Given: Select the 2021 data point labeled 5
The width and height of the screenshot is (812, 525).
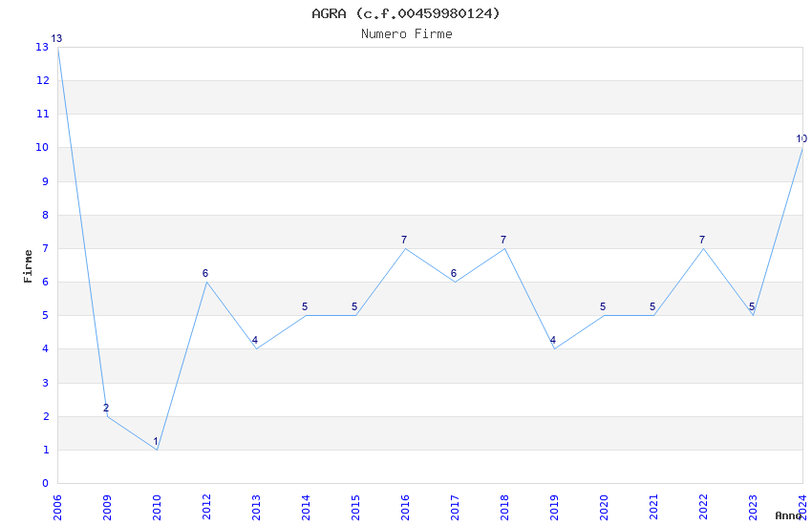Looking at the screenshot, I should (x=654, y=316).
